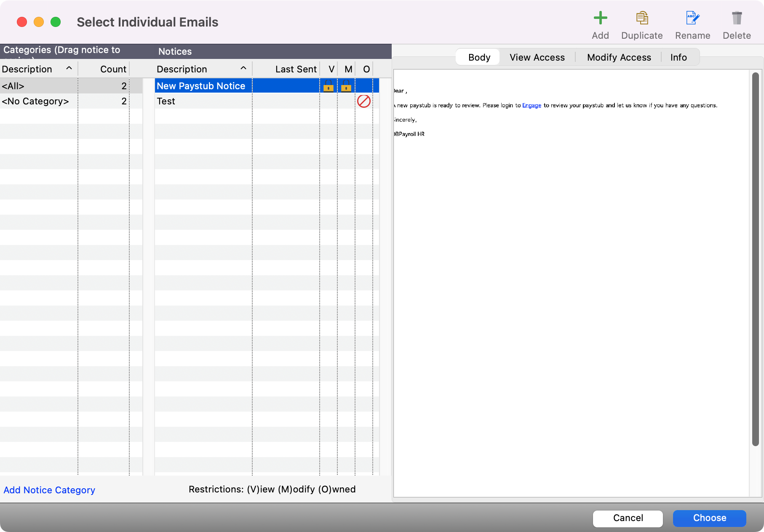Click the green Add plus icon

(600, 18)
